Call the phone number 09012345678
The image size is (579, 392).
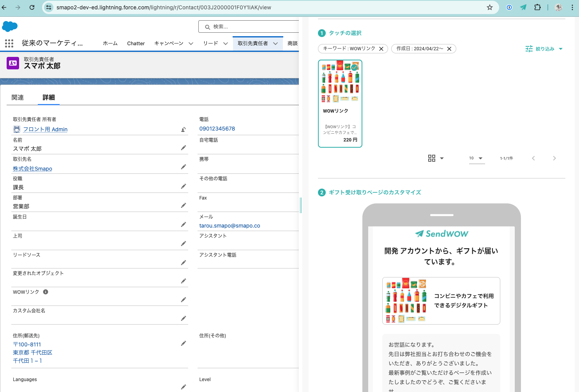click(x=217, y=129)
